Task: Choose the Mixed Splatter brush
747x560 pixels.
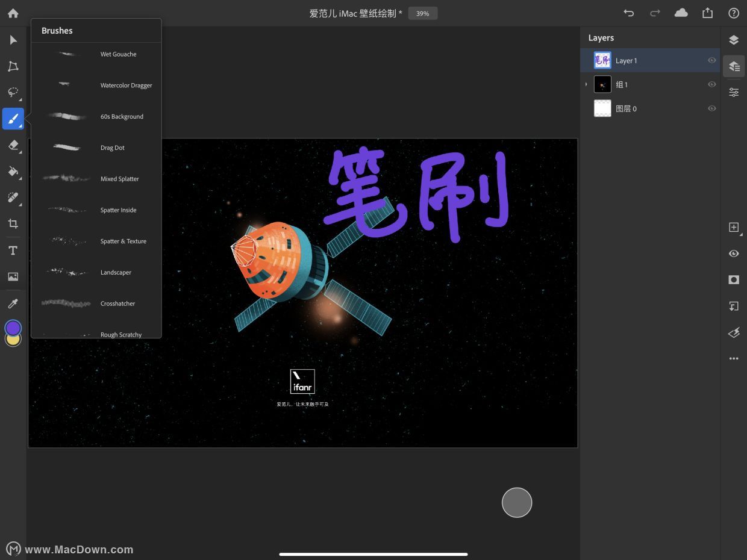Action: (x=96, y=179)
